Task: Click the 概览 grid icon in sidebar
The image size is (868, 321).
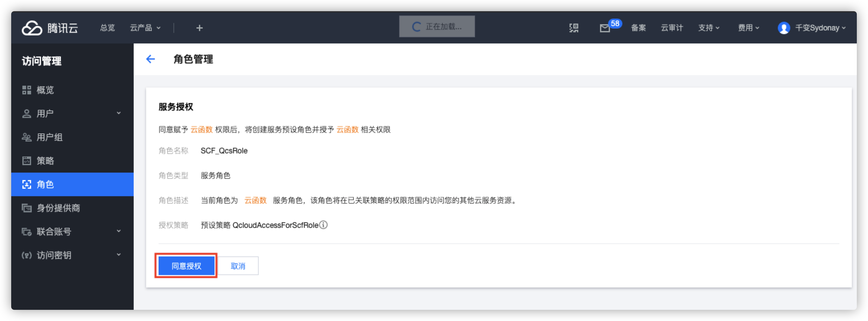Action: point(26,90)
